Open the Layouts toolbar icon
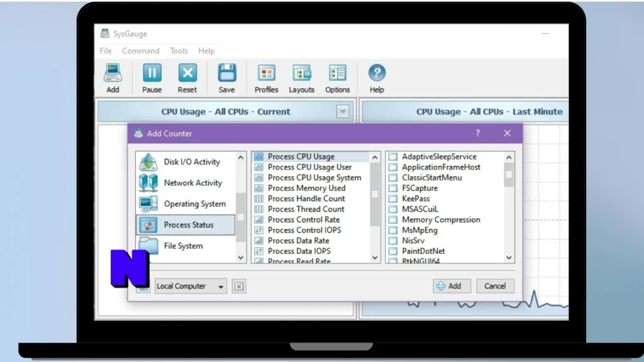 301,73
